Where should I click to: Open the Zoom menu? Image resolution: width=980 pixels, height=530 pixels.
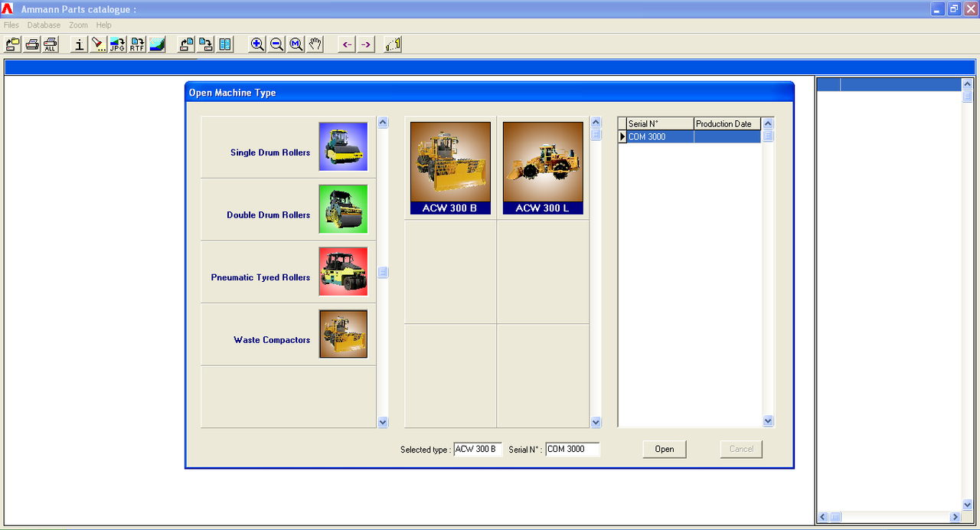[79, 25]
